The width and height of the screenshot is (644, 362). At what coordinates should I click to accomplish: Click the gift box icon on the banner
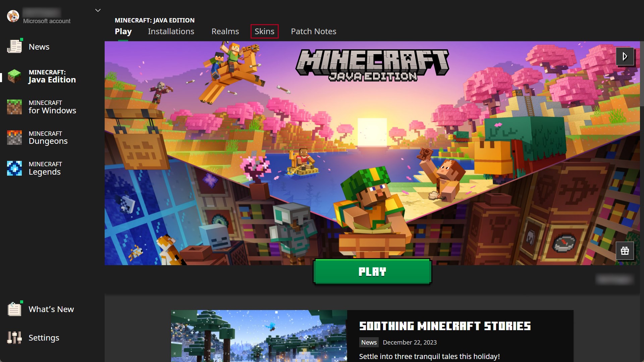(x=625, y=251)
